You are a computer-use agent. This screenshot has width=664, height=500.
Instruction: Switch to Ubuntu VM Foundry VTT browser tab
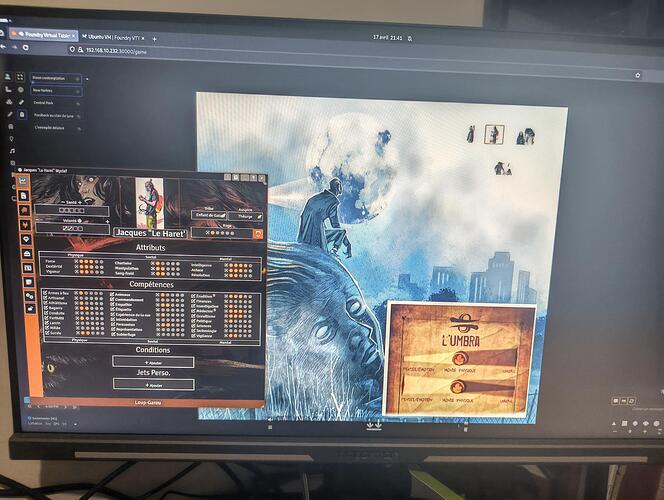point(113,38)
